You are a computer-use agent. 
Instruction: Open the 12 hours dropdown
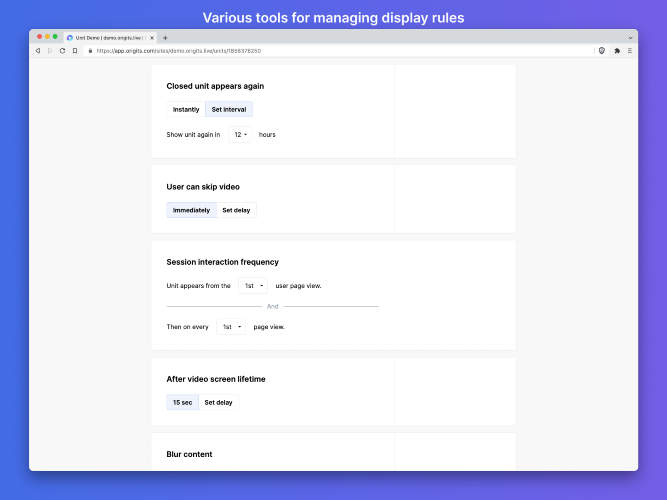[x=240, y=134]
